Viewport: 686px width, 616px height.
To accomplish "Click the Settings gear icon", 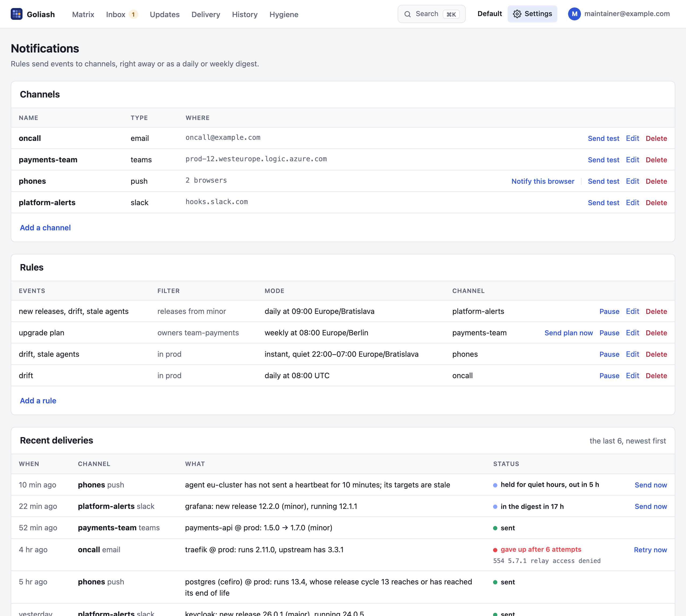I will coord(517,14).
